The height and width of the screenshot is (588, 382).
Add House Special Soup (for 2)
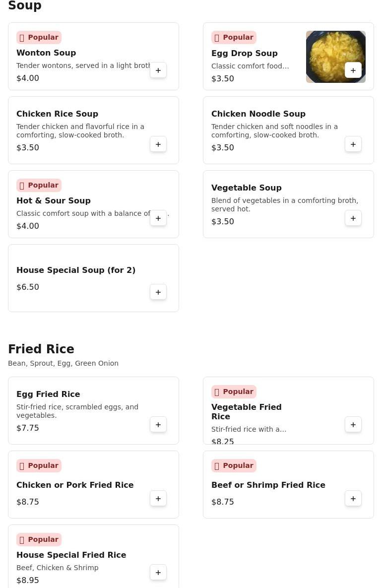click(x=158, y=292)
